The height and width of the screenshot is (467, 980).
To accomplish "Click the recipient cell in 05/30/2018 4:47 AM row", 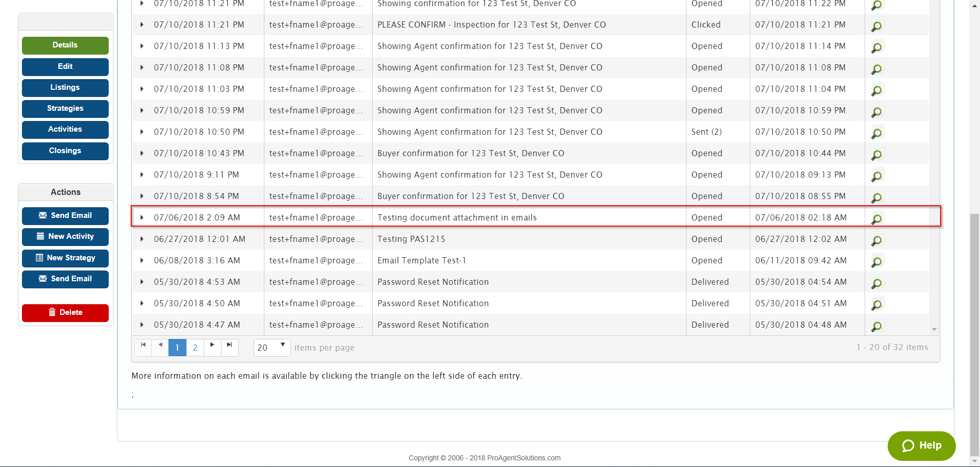I will coord(317,325).
